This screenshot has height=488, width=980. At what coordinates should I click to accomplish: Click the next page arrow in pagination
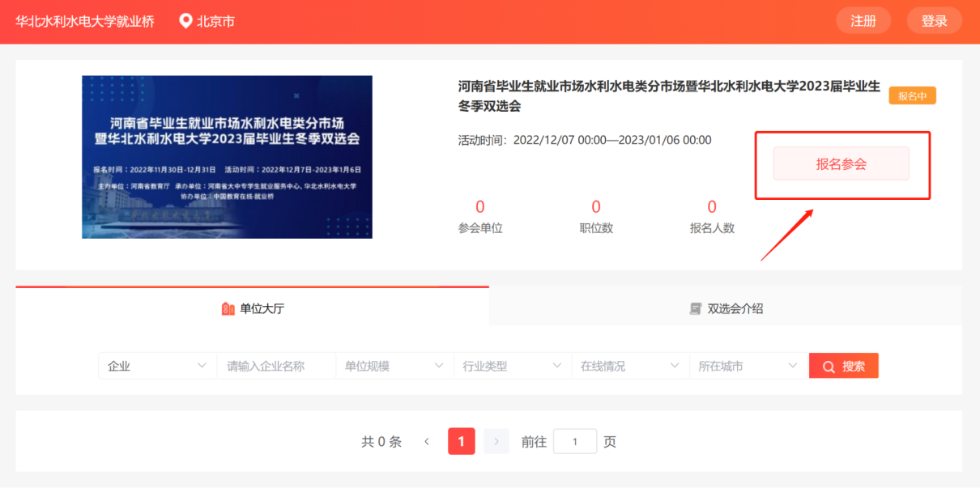coord(496,441)
